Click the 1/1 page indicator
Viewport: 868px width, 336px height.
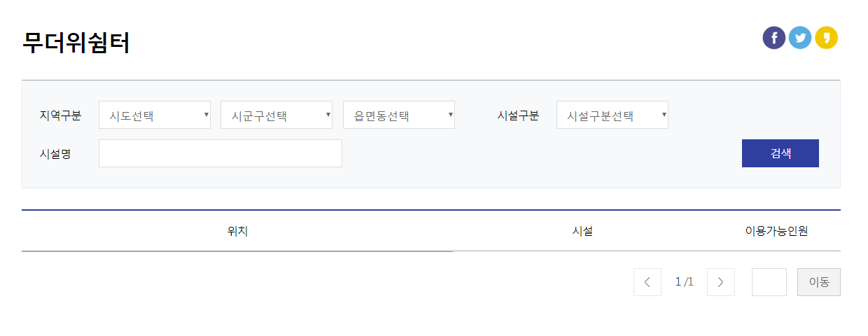(685, 282)
